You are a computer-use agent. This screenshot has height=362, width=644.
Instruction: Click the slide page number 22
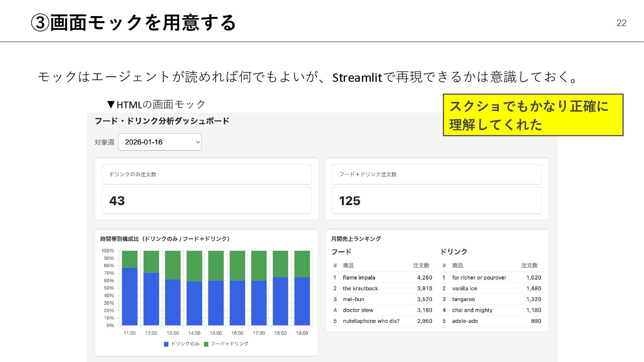point(621,23)
